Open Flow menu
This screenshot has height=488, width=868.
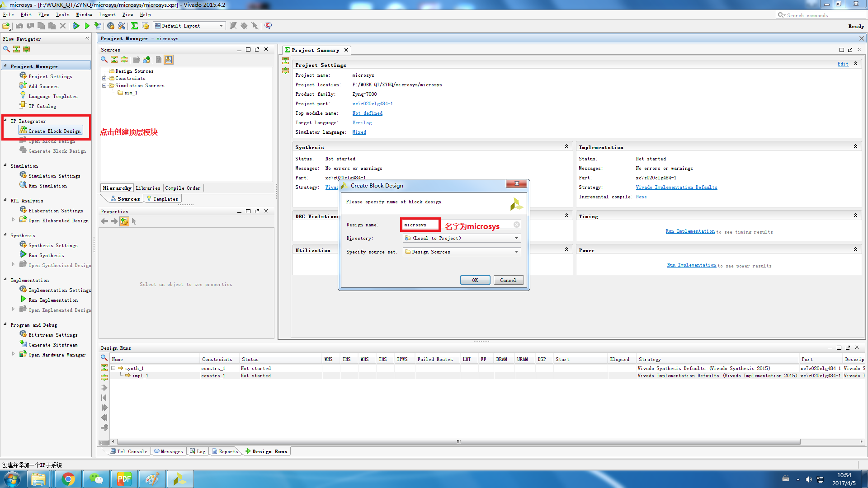click(x=44, y=14)
